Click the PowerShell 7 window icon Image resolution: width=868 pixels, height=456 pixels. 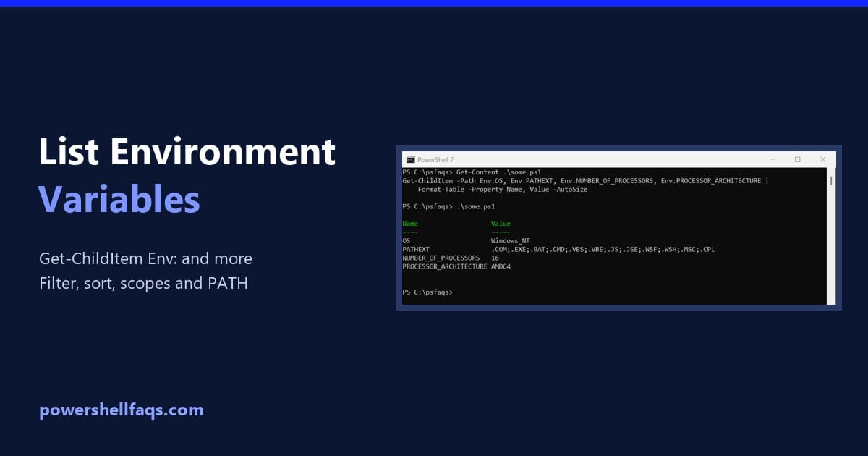410,159
